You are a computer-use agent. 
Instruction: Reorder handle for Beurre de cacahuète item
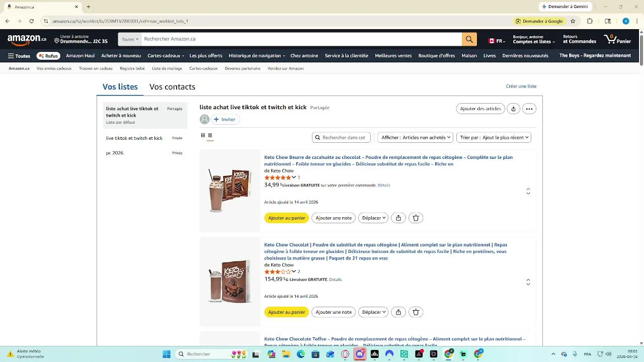[x=528, y=191]
